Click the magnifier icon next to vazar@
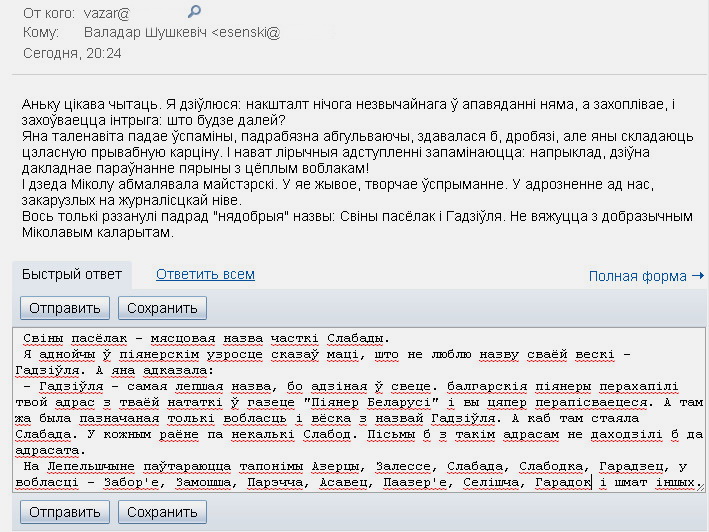 tap(195, 11)
